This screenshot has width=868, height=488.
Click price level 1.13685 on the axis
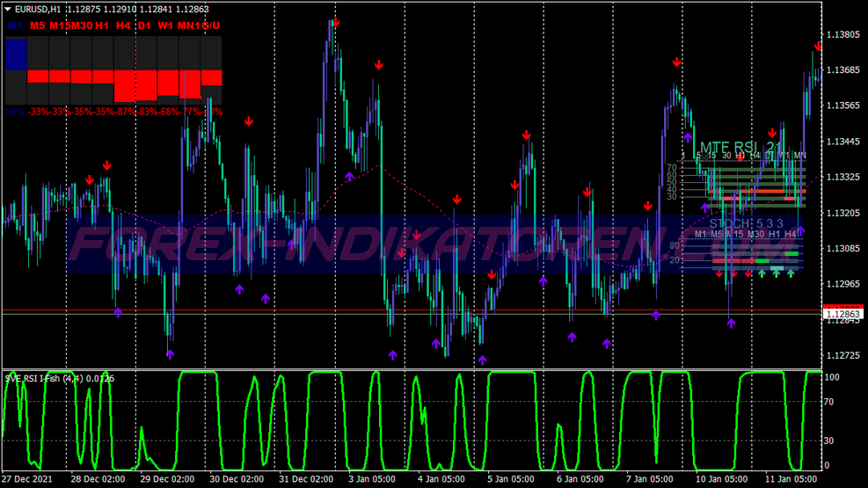tap(843, 70)
